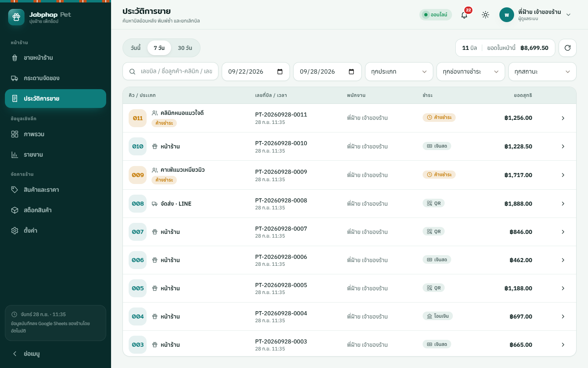
Task: Click the Jabphap Pet paw logo
Action: [16, 17]
